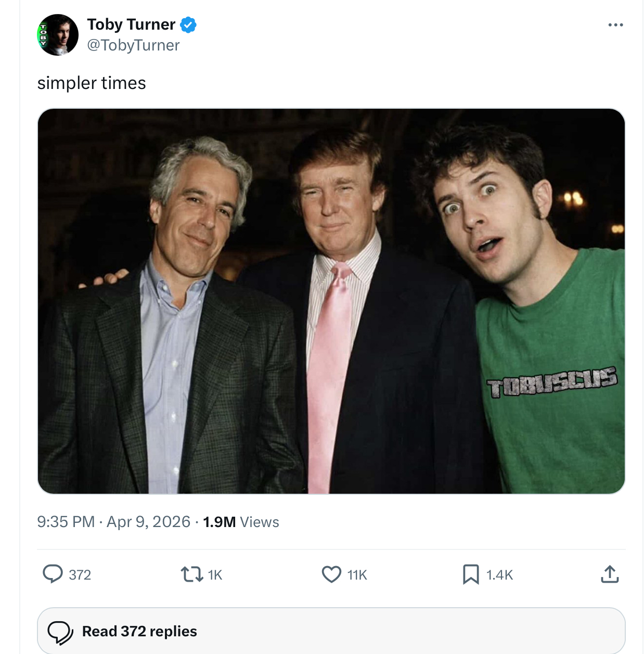Open the @TobyTurner handle link
644x654 pixels.
[x=133, y=45]
